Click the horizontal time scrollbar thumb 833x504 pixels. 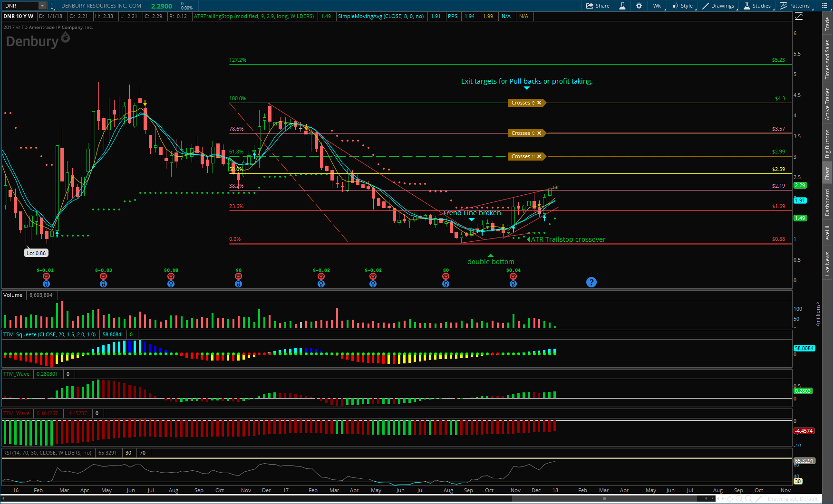click(604, 498)
